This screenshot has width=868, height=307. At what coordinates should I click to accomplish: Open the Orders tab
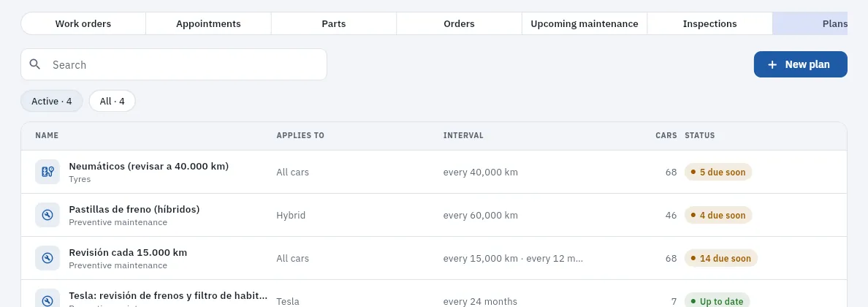(459, 24)
